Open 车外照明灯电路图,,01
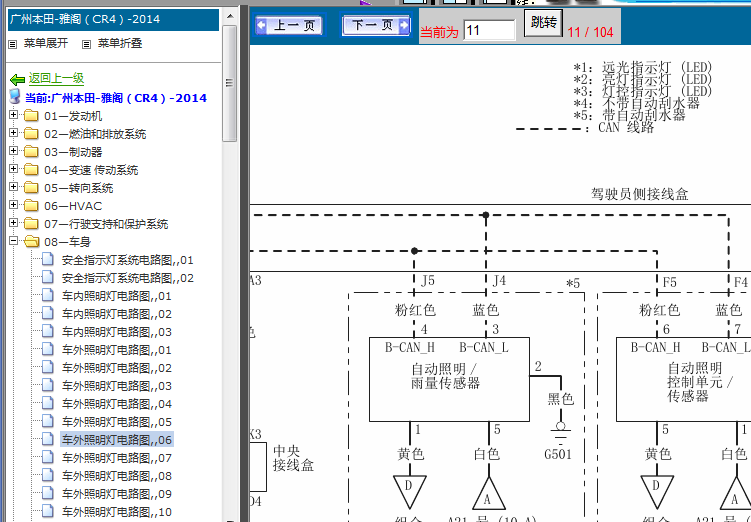 click(116, 350)
